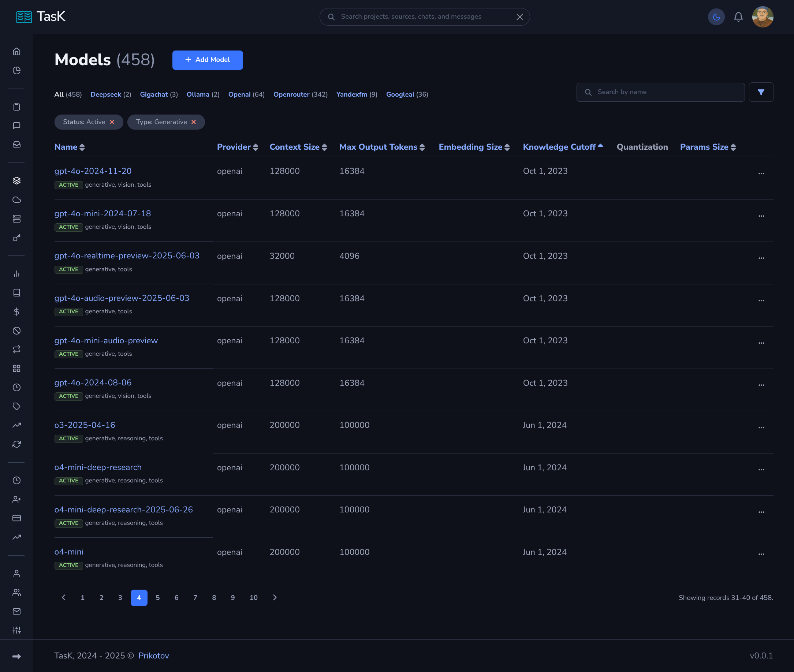Click the filter funnel button
This screenshot has width=794, height=672.
pos(760,92)
